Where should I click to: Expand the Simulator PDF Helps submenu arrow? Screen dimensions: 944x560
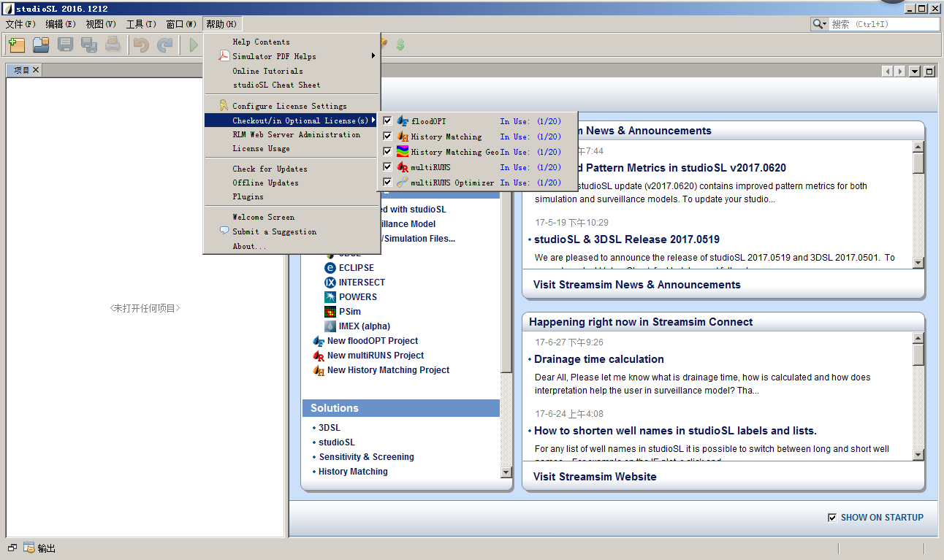click(373, 55)
